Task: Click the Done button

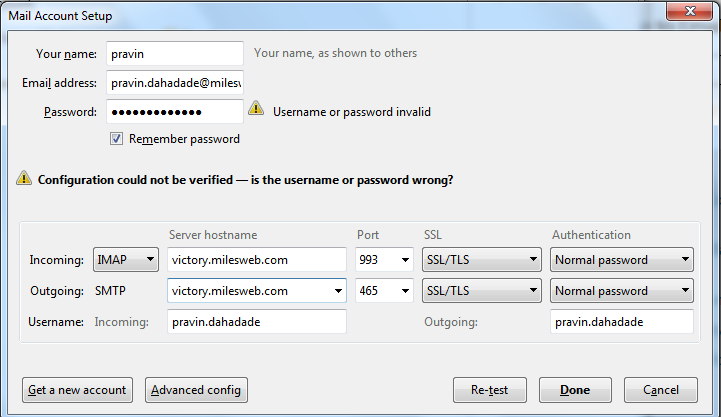Action: point(575,390)
